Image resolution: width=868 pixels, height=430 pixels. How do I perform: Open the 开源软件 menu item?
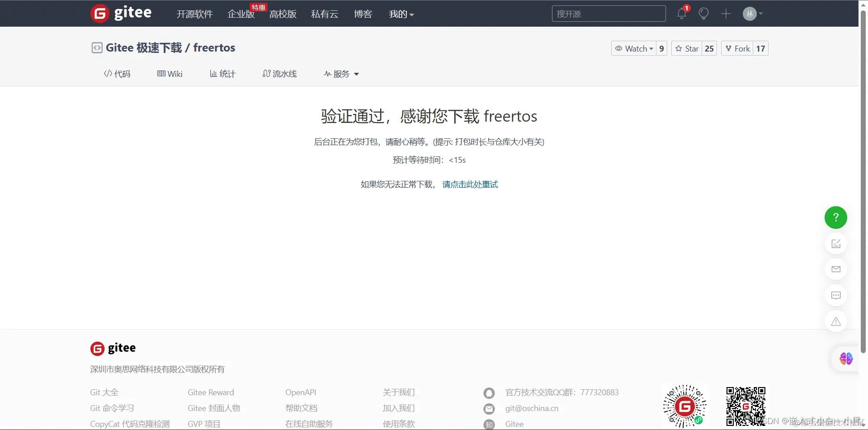(x=194, y=14)
